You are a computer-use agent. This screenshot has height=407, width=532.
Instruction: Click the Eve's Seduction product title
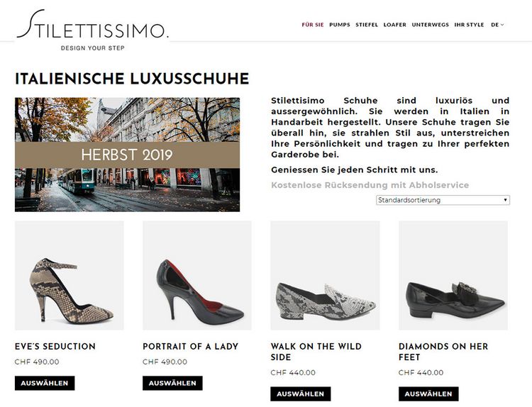(x=55, y=346)
